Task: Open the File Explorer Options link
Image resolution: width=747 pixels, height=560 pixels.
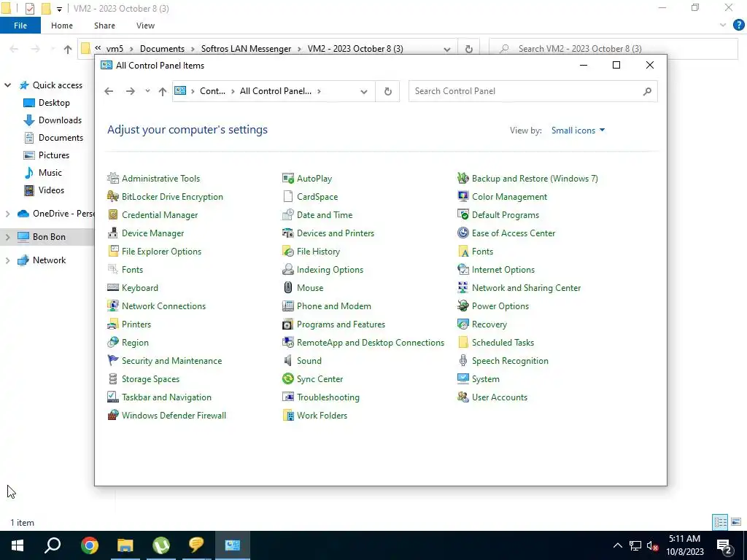Action: coord(161,252)
